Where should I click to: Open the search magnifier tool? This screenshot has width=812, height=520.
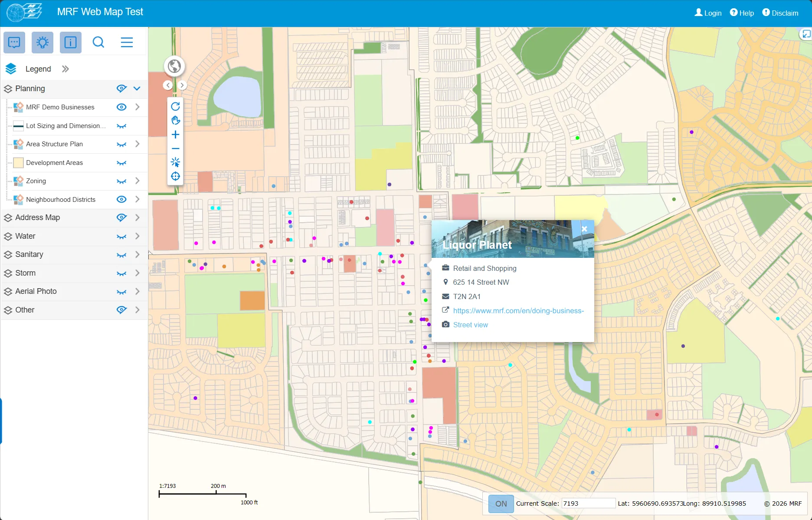click(98, 43)
